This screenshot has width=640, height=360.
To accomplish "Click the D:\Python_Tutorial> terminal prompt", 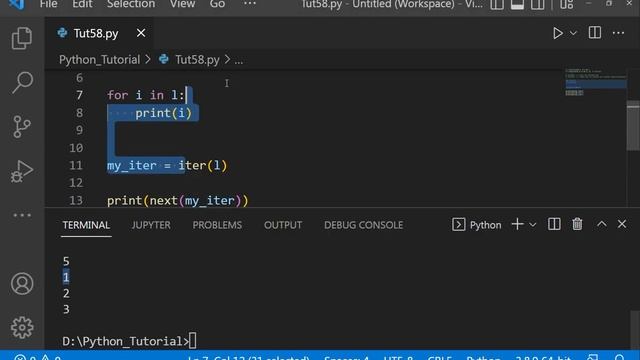I will coord(126,341).
